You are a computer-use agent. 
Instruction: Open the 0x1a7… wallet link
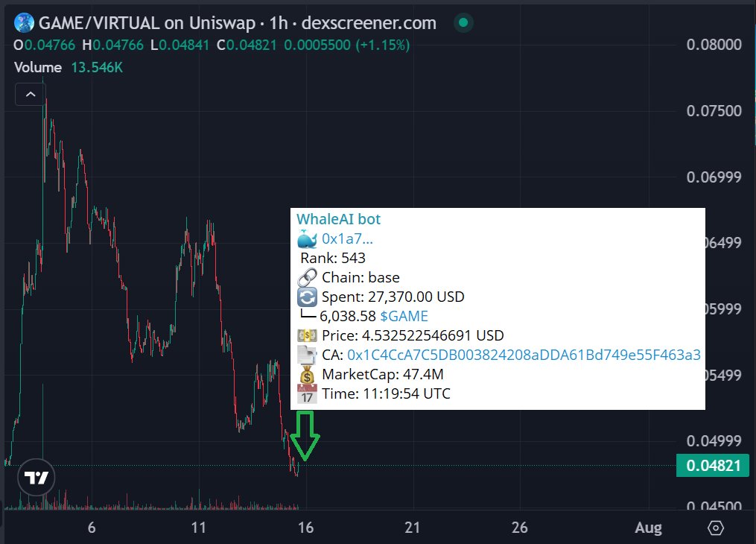(x=347, y=238)
